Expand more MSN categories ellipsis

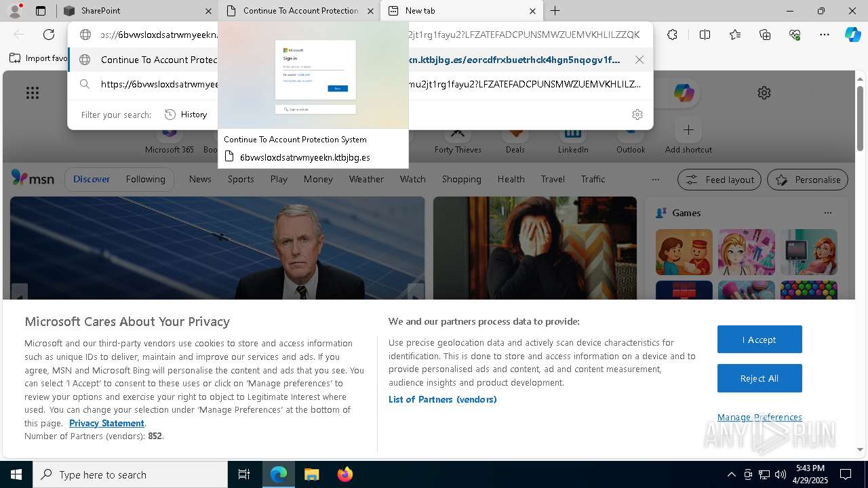pyautogui.click(x=655, y=180)
